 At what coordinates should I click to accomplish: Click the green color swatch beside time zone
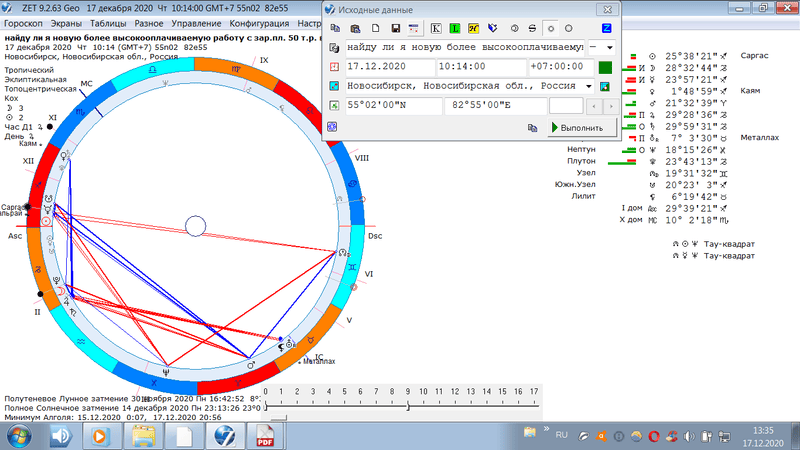pos(604,67)
